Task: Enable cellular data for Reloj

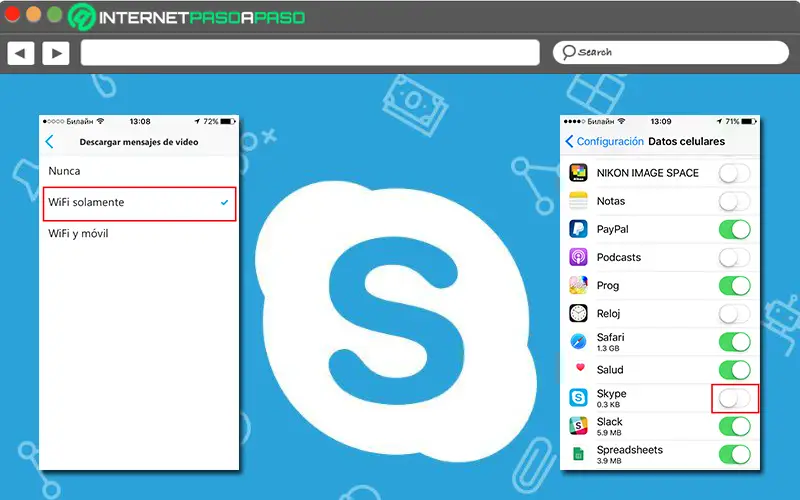Action: tap(735, 313)
